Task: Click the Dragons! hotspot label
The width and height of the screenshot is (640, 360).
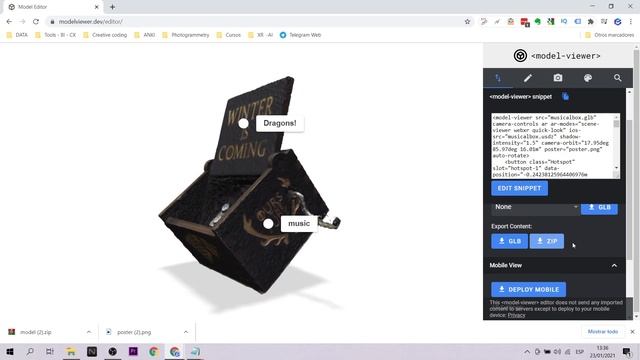Action: [280, 123]
